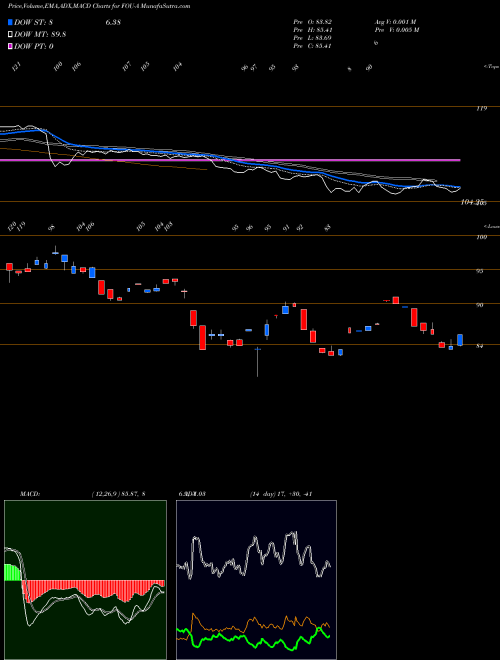Click the 6.38 value beside DOW ST
This screenshot has height=660, width=500.
pyautogui.click(x=113, y=22)
